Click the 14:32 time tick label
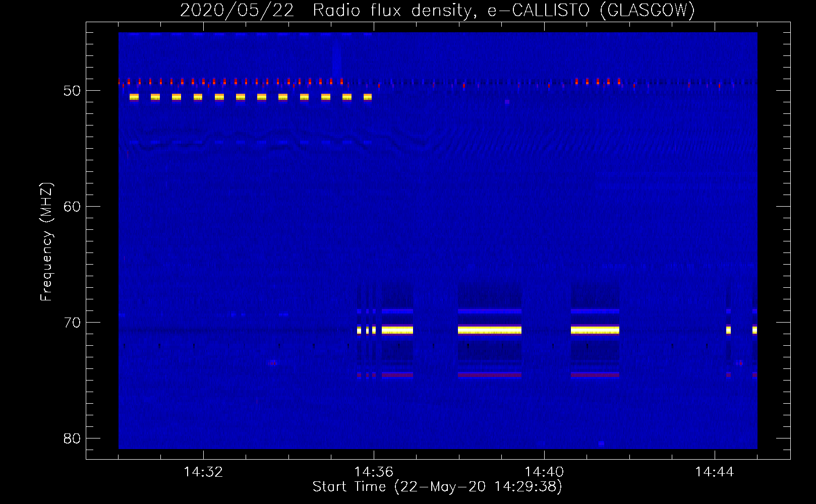 [x=203, y=472]
